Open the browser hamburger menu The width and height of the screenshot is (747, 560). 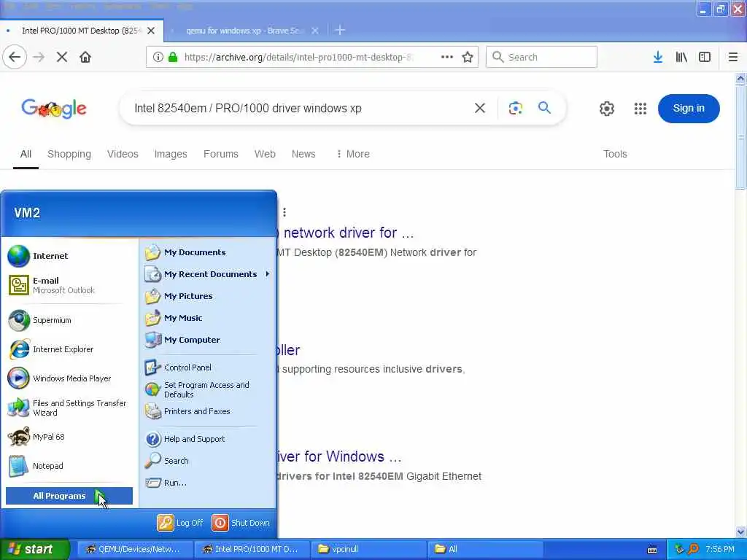tap(733, 57)
